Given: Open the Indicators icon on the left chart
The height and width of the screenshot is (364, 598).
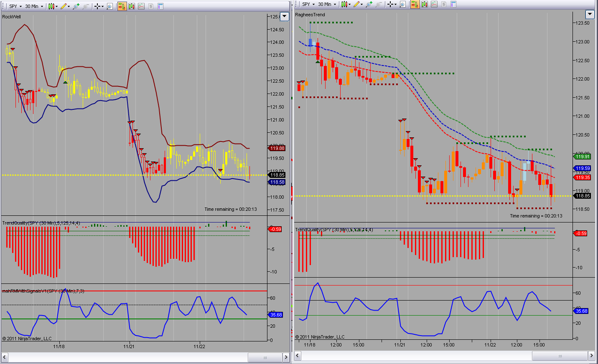Looking at the screenshot, I should (141, 6).
